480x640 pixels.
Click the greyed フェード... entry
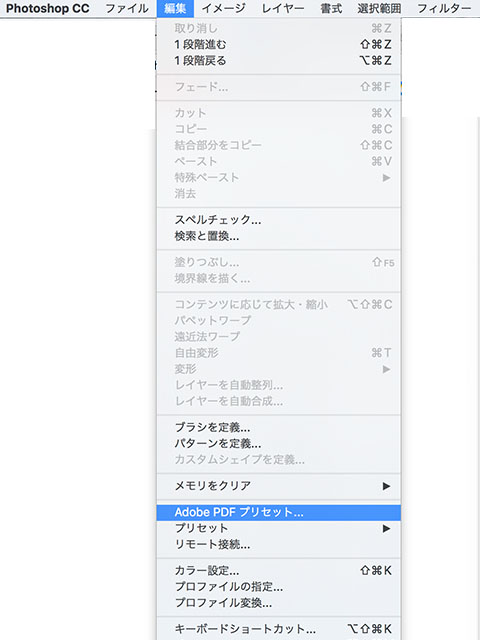point(279,87)
